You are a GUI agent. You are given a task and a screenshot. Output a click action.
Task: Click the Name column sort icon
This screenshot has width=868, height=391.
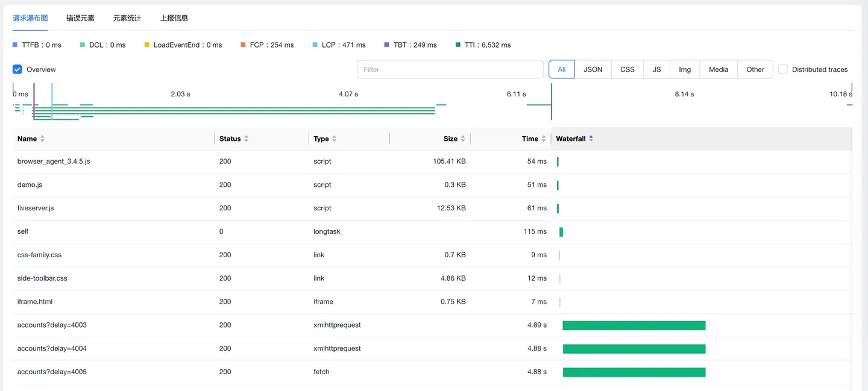tap(42, 139)
